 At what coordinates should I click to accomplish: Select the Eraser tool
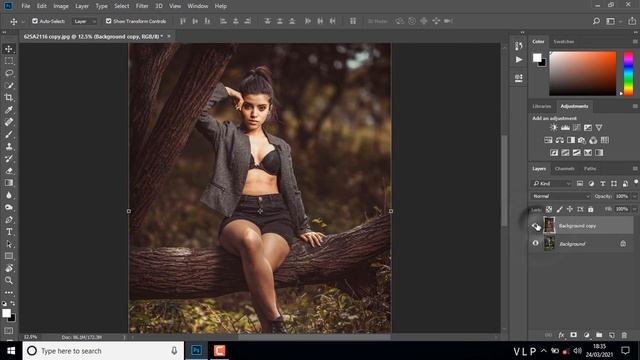click(x=9, y=171)
